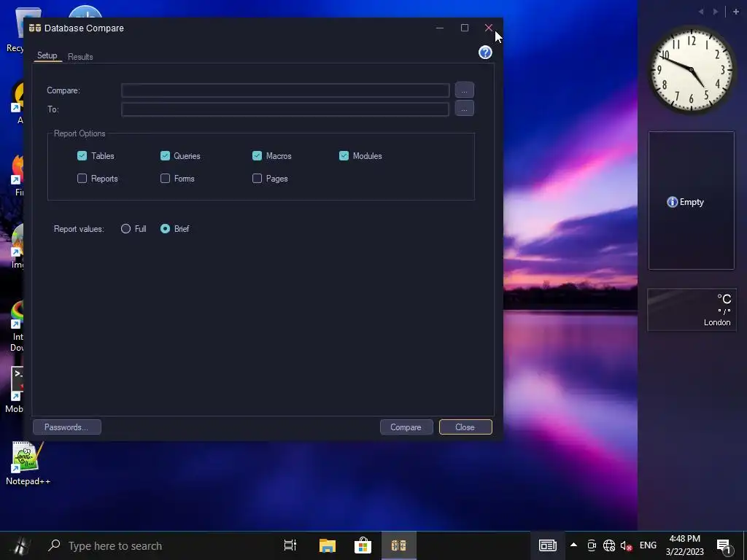Click the Compare file path field

pyautogui.click(x=285, y=90)
